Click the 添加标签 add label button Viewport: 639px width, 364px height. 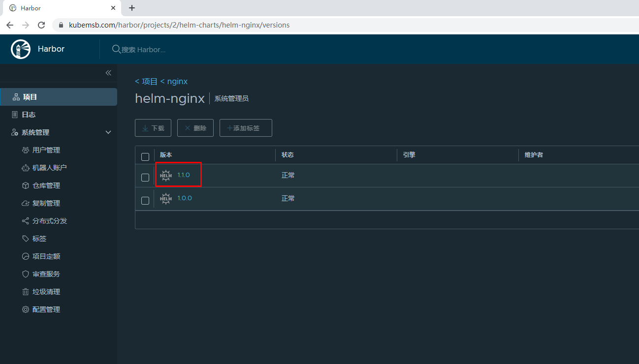tap(246, 128)
